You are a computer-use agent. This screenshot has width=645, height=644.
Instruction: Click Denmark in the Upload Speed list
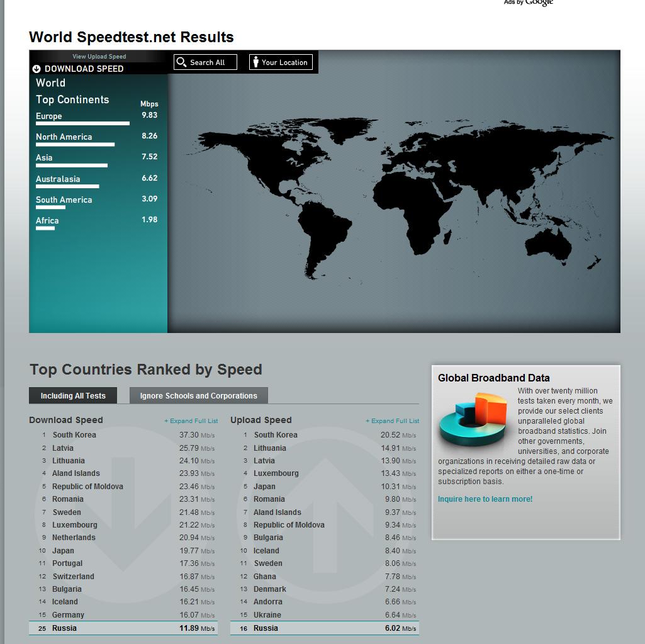[270, 589]
